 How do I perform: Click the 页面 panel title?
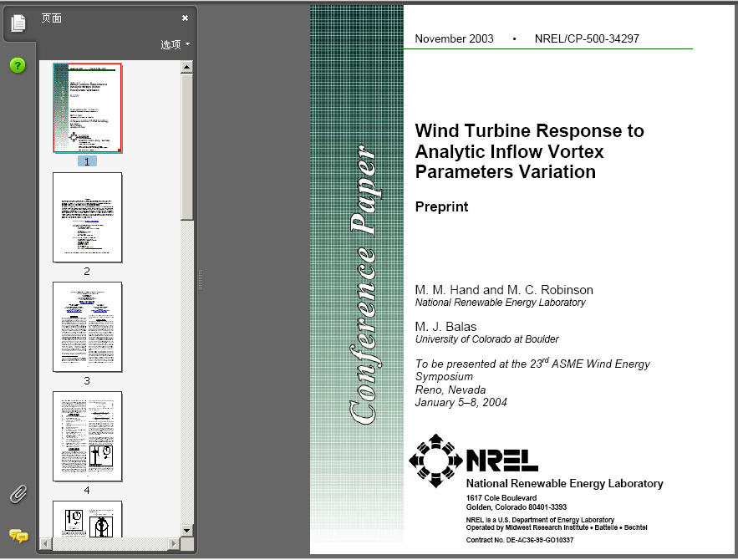tap(51, 18)
